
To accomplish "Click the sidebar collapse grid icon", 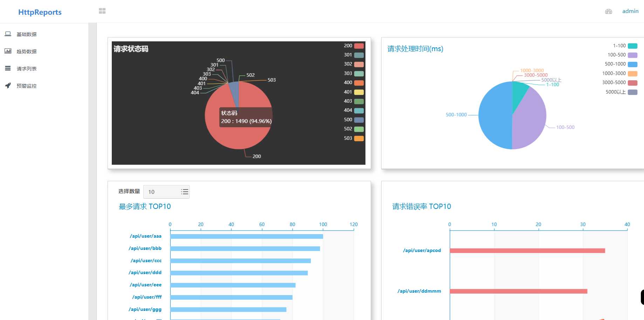I will (x=102, y=11).
